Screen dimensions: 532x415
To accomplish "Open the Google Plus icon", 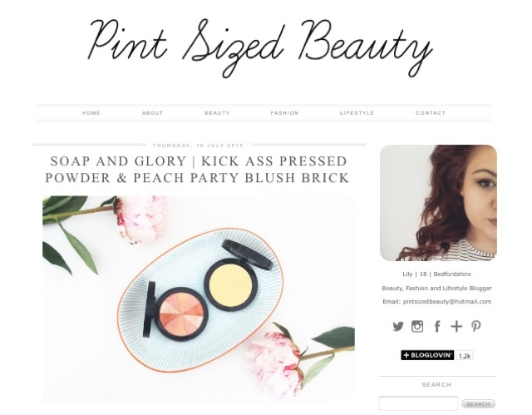I will [x=456, y=327].
